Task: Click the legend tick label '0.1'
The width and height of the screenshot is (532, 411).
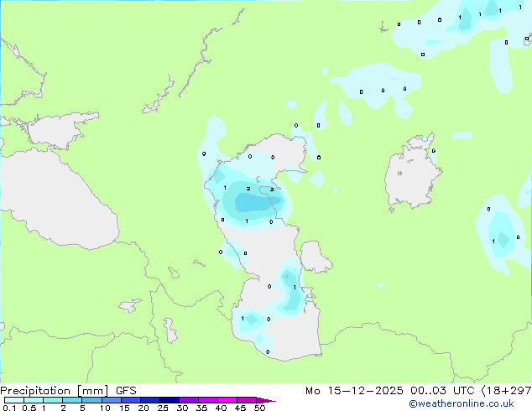Action: pyautogui.click(x=9, y=408)
